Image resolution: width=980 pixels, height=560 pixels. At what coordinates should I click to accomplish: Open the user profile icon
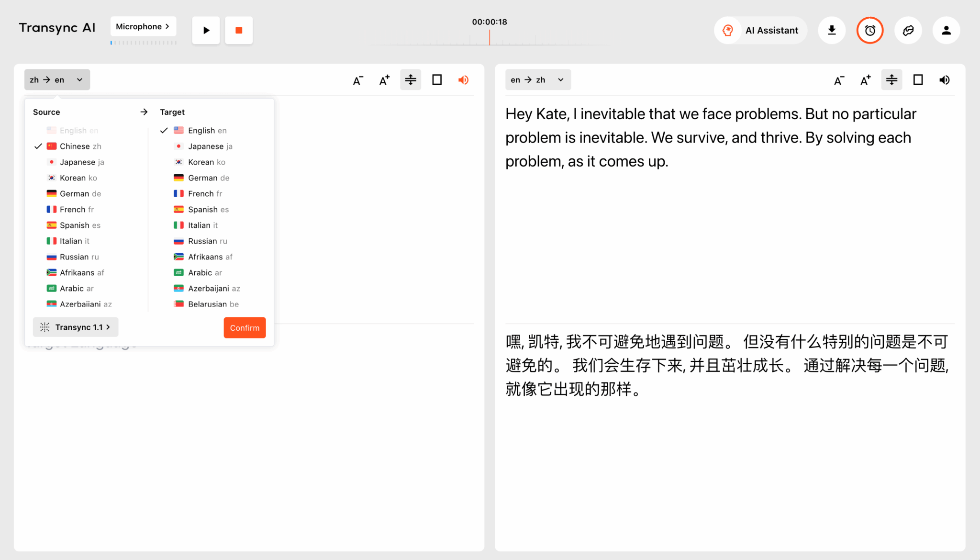(x=946, y=30)
